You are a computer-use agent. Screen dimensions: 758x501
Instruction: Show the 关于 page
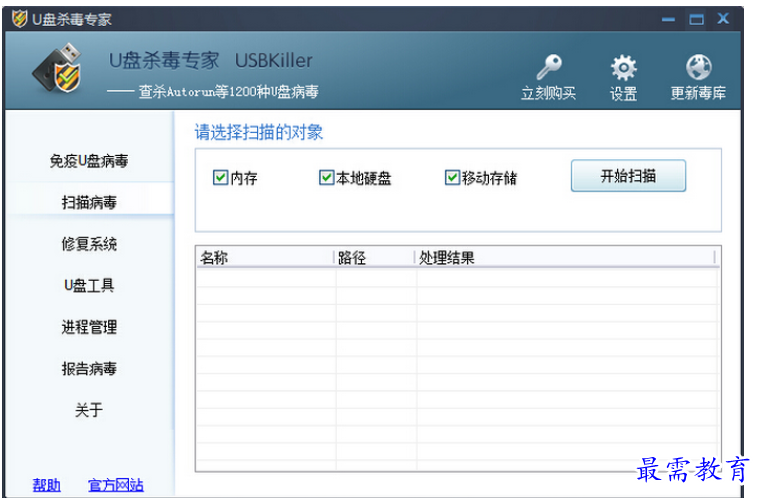point(89,410)
